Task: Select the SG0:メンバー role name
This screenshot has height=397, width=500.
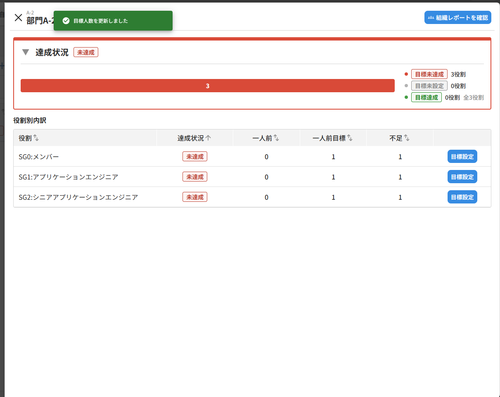Action: coord(39,157)
